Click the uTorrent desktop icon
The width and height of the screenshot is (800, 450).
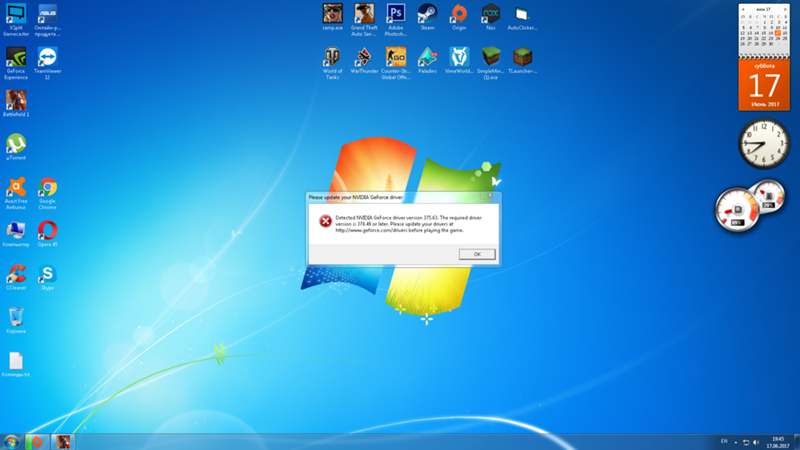click(x=16, y=147)
